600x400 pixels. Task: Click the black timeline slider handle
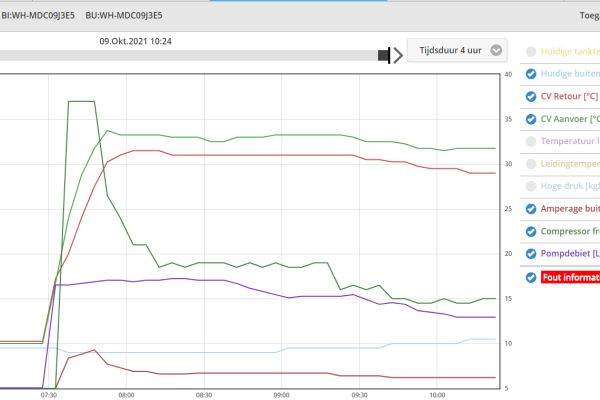(383, 56)
